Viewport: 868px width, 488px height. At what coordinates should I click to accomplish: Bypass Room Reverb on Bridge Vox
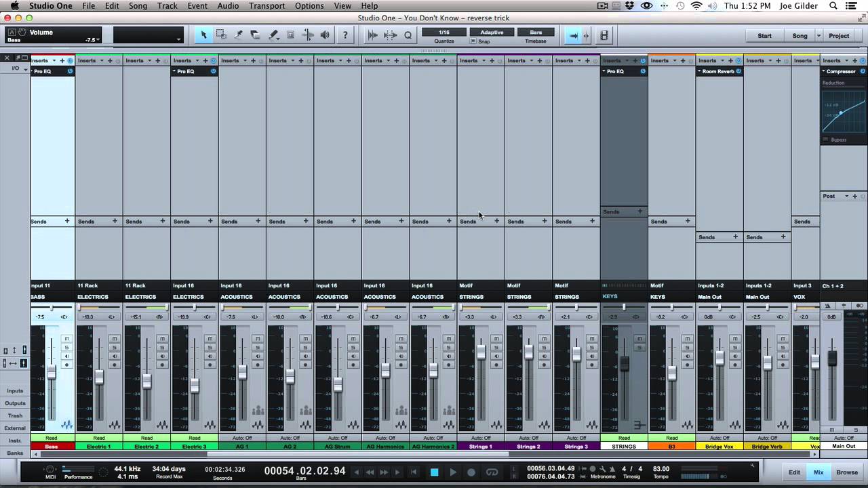738,71
